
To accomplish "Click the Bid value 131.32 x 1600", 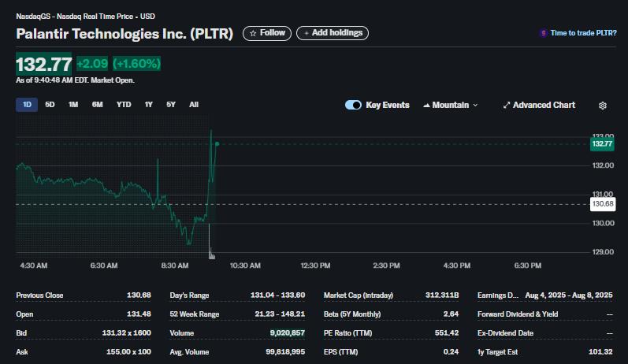I will (x=127, y=333).
